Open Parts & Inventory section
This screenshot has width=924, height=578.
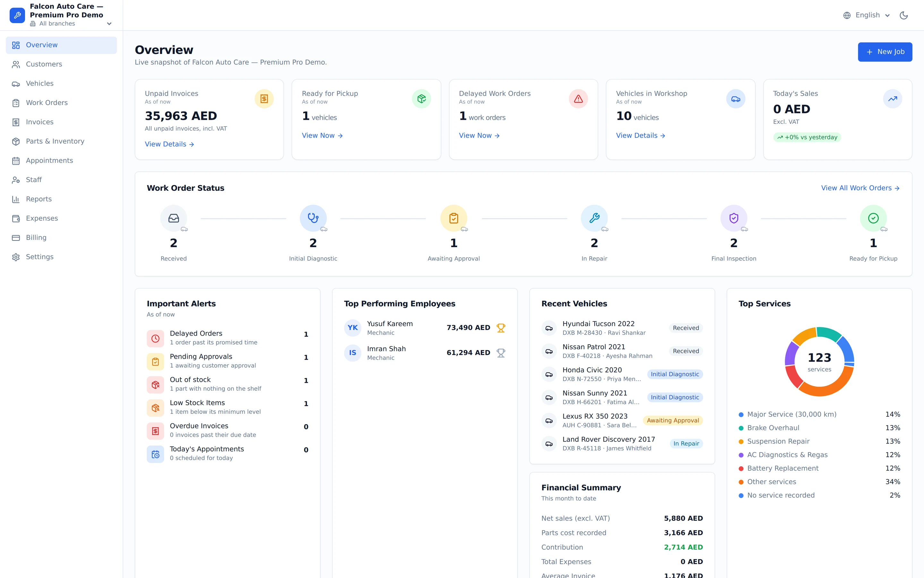point(61,141)
